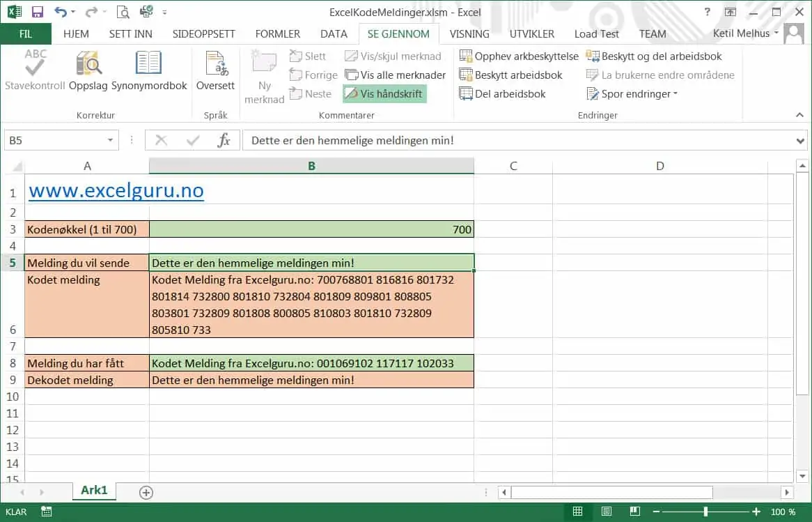Viewport: 812px width, 522px height.
Task: Click Ribbon Display Options icon
Action: (x=731, y=12)
